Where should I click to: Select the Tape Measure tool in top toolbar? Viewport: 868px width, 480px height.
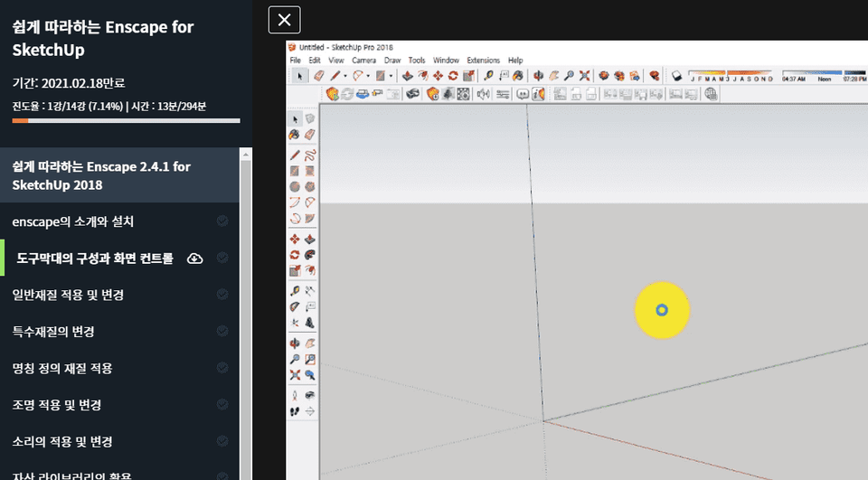tap(487, 76)
